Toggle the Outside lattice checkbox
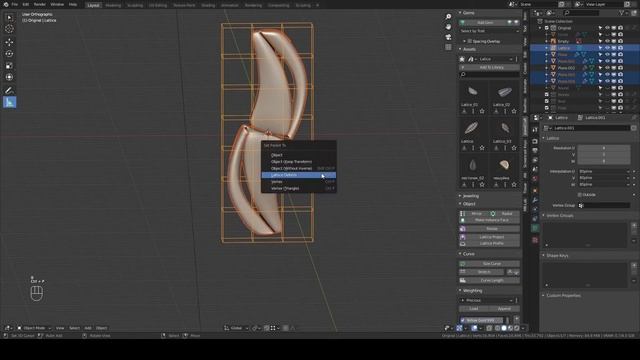This screenshot has width=640, height=360. 580,195
